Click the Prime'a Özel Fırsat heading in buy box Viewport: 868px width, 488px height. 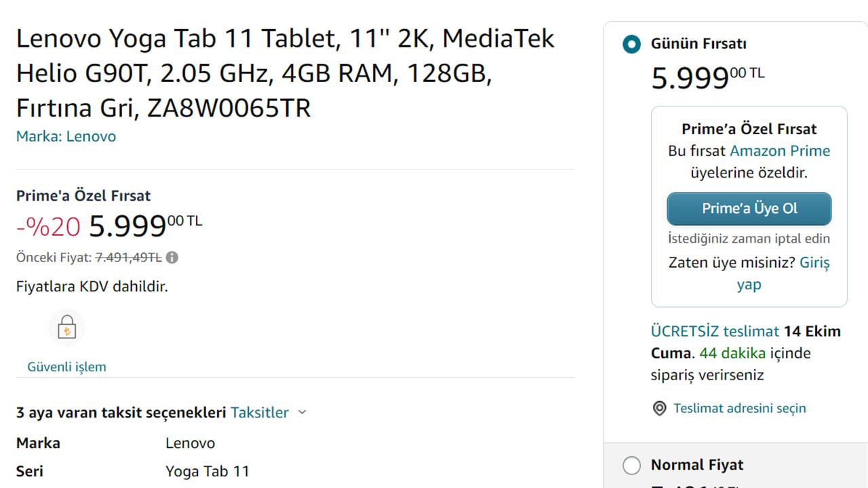[x=749, y=129]
